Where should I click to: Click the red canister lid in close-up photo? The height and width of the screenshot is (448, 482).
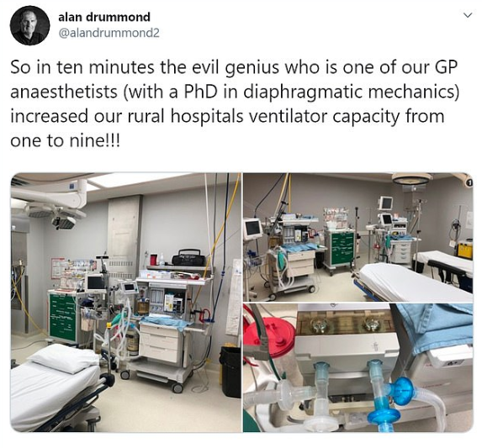tap(273, 334)
